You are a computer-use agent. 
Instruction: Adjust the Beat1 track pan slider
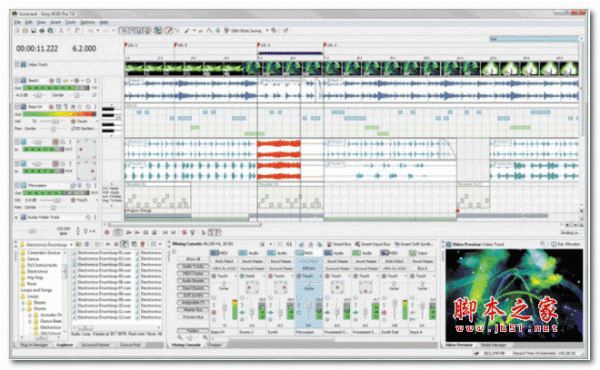[x=77, y=95]
